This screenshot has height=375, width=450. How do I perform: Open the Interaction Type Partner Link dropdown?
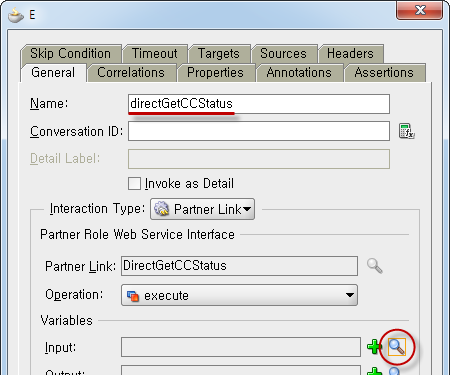(202, 209)
